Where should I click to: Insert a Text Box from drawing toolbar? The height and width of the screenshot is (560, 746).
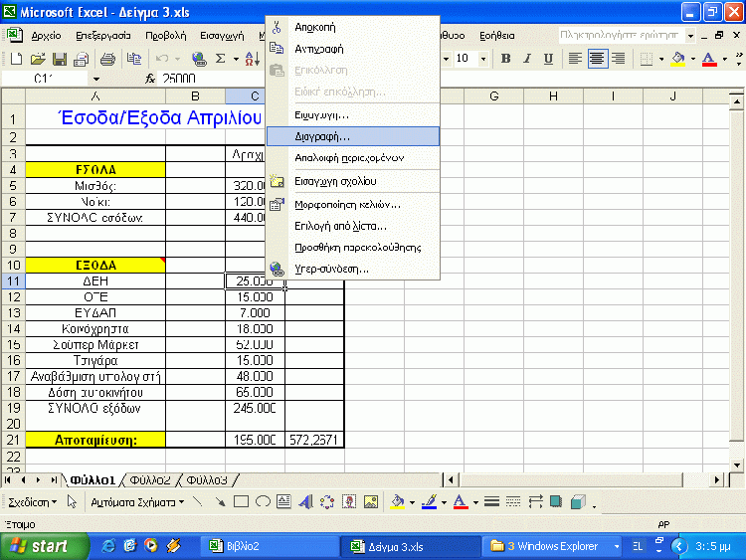tap(284, 501)
